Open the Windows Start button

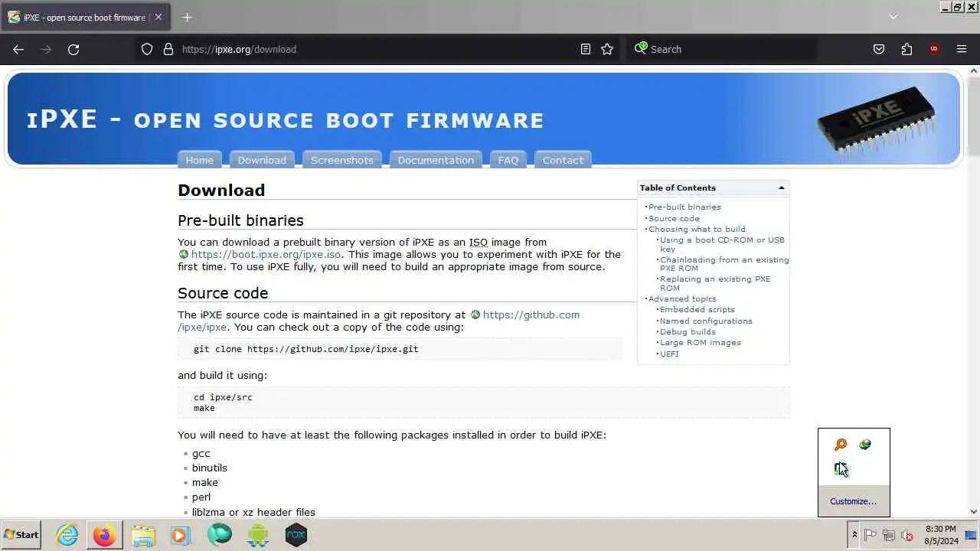coord(21,535)
